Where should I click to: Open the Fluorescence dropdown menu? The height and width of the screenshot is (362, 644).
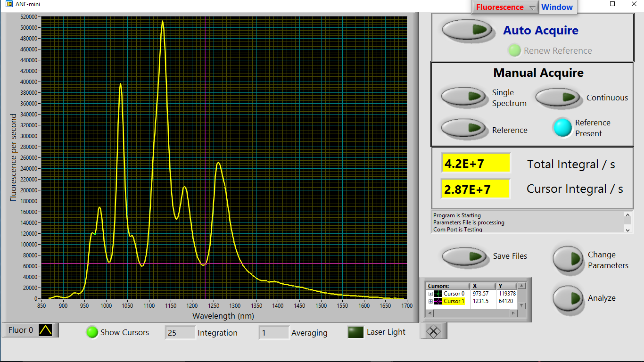click(505, 7)
